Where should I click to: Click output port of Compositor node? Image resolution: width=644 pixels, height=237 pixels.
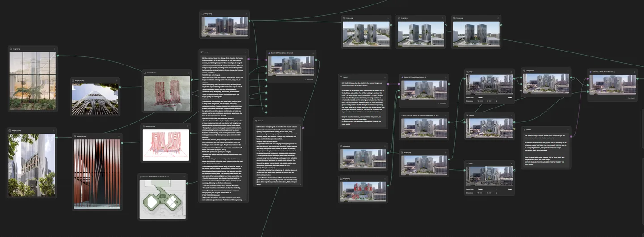point(571,78)
